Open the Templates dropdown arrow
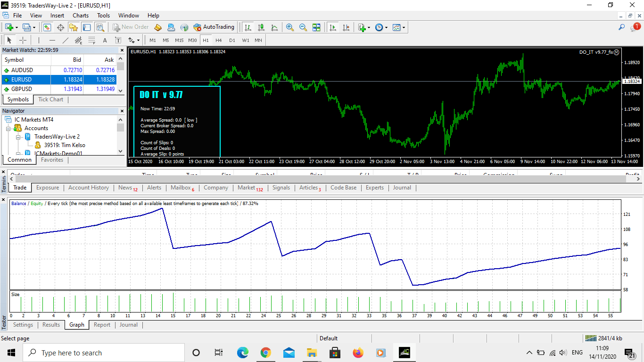The width and height of the screenshot is (644, 362). coord(404,27)
